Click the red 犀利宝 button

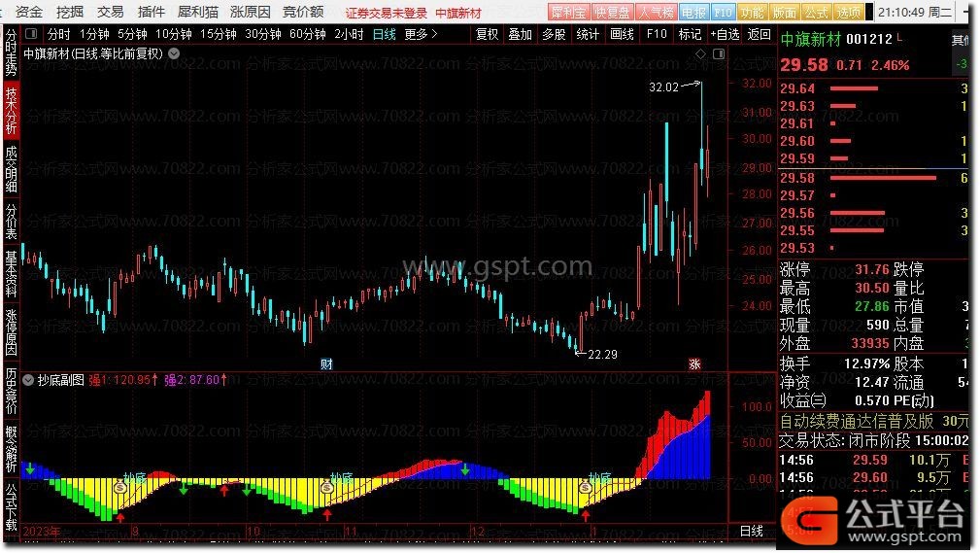(x=568, y=12)
